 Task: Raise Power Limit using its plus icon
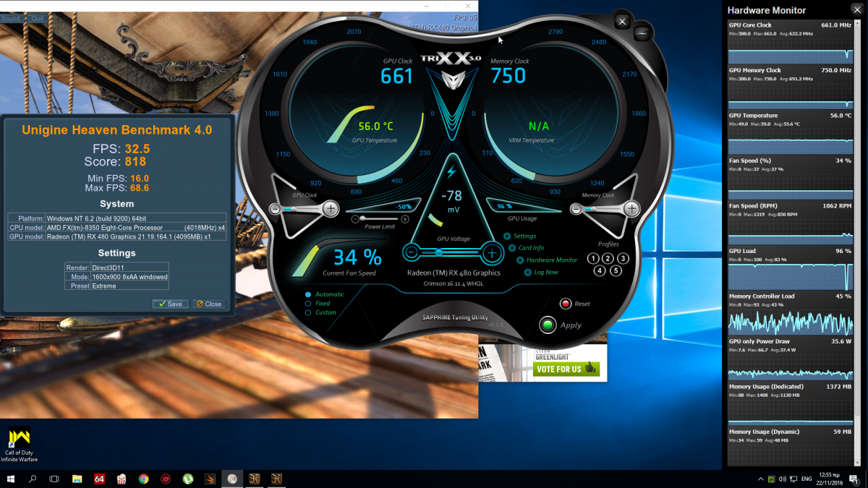tap(405, 218)
